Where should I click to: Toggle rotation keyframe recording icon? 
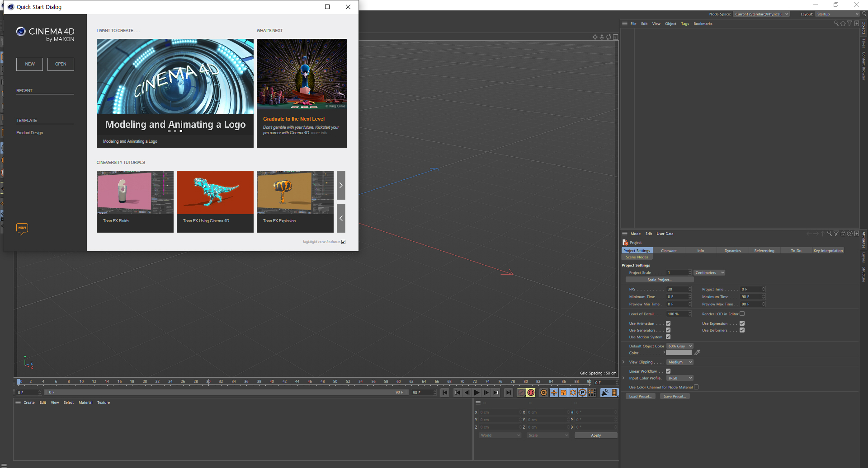tap(573, 393)
